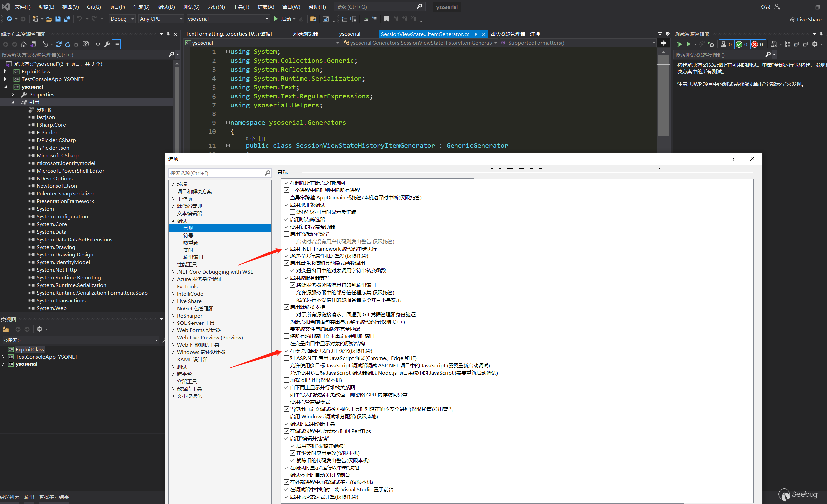Image resolution: width=827 pixels, height=504 pixels.
Task: Click the Save All toolbar icon
Action: point(67,19)
